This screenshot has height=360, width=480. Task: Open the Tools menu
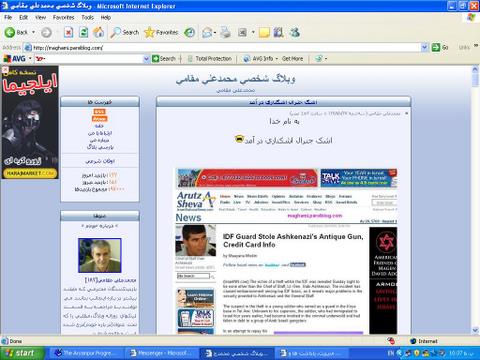[87, 17]
